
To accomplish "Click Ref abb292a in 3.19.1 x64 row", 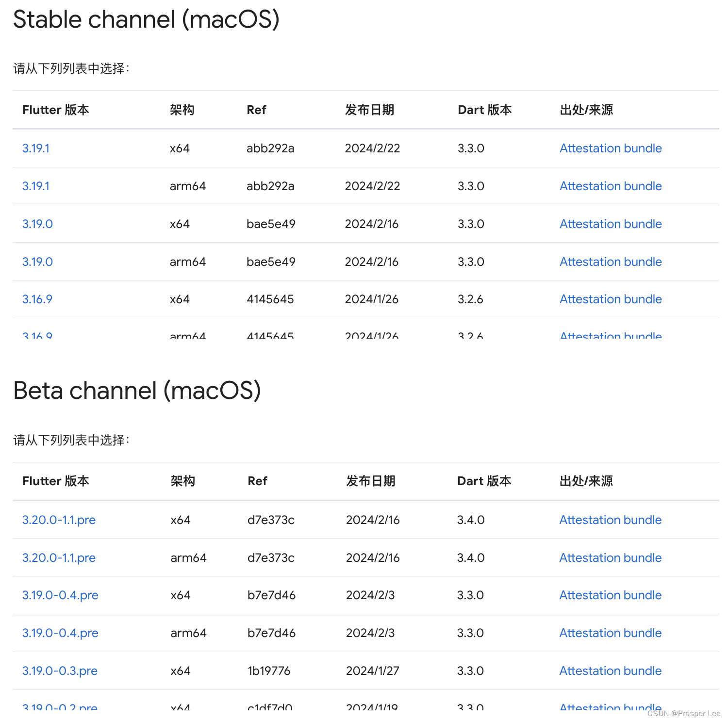I will pyautogui.click(x=270, y=148).
